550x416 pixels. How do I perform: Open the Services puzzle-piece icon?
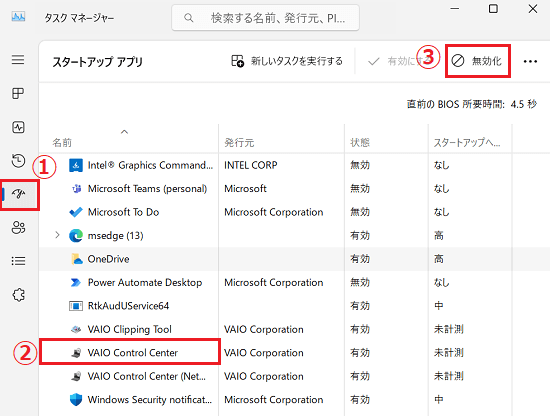point(19,295)
